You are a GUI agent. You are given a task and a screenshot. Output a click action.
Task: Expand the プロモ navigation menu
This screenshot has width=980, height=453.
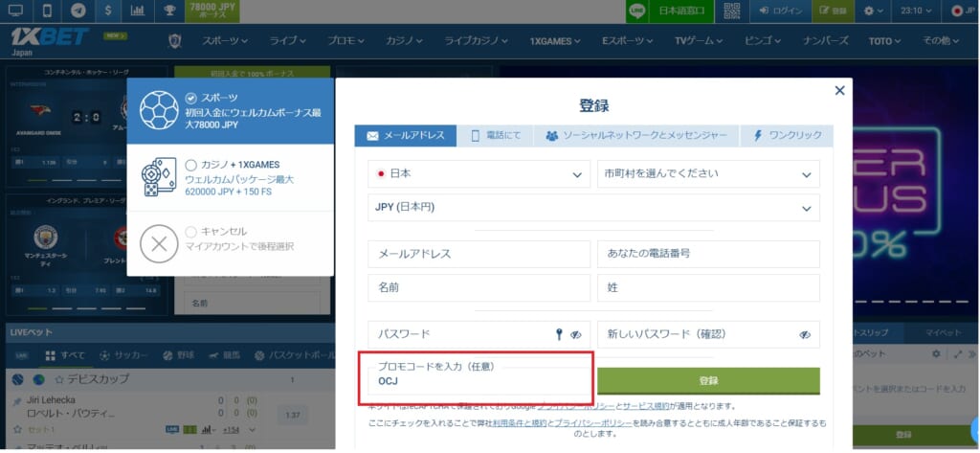tap(345, 40)
